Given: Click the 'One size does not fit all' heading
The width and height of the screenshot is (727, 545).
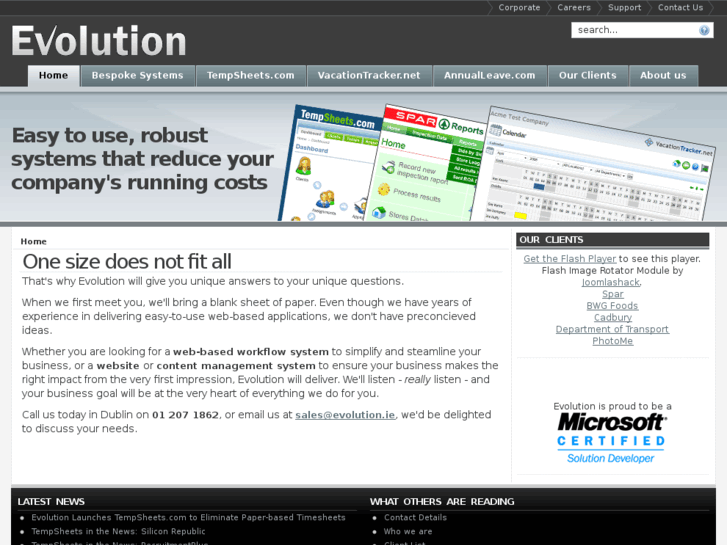Looking at the screenshot, I should (127, 262).
